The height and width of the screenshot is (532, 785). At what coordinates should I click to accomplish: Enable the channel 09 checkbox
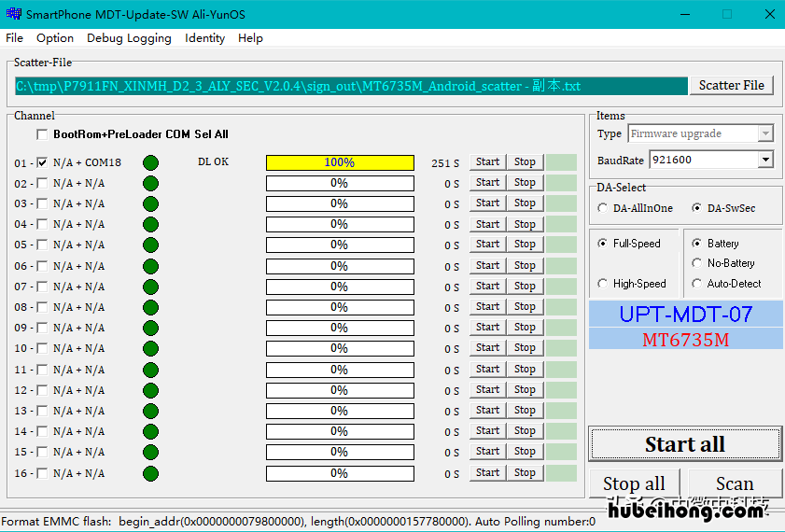42,328
